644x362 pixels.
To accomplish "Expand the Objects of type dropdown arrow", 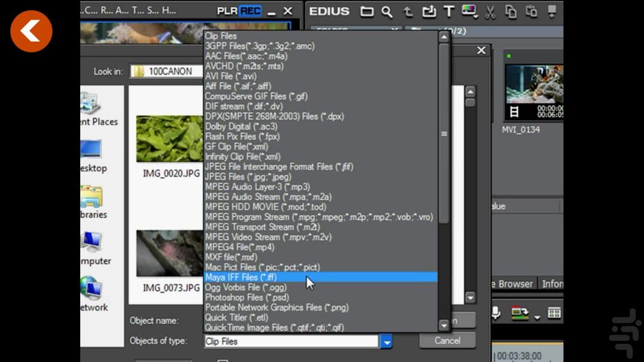I will coord(386,341).
